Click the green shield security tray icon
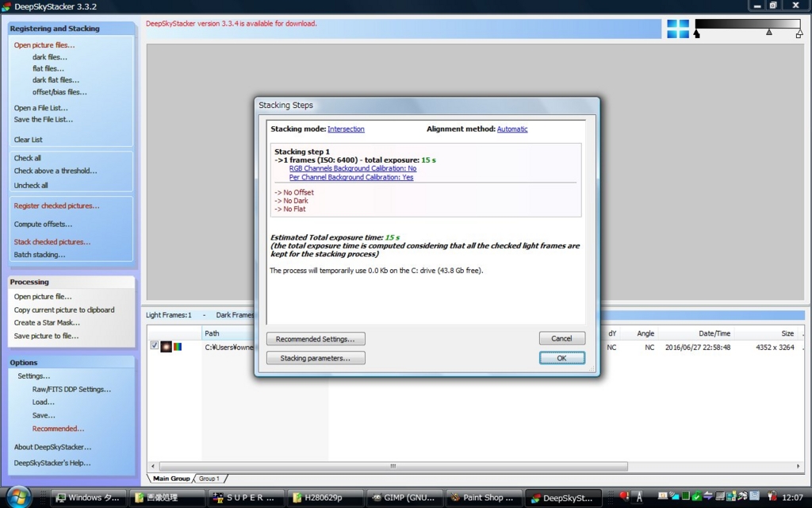The height and width of the screenshot is (508, 812). click(697, 497)
